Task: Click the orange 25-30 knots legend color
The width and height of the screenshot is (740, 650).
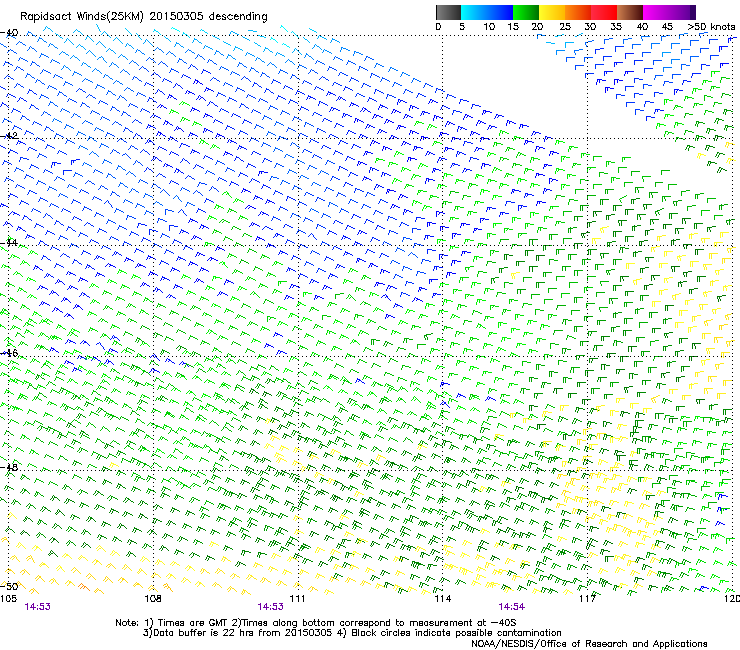Action: pos(578,12)
